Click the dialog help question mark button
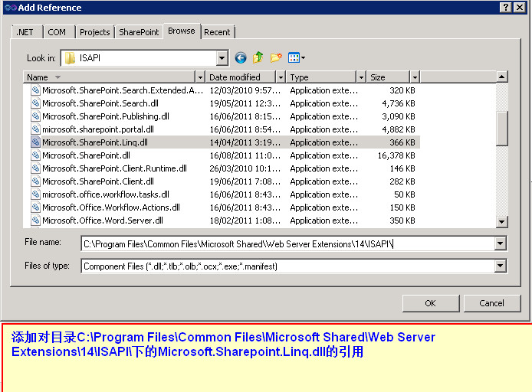This screenshot has height=392, width=532. tap(506, 7)
